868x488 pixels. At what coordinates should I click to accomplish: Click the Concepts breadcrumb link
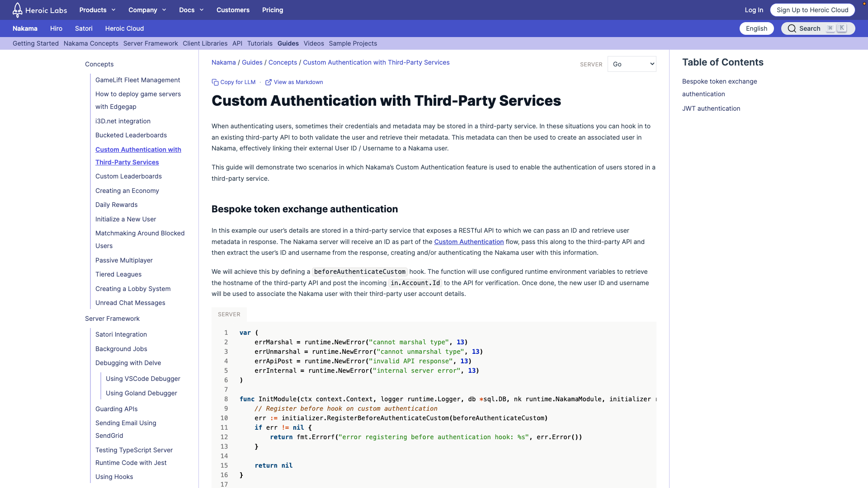point(283,62)
